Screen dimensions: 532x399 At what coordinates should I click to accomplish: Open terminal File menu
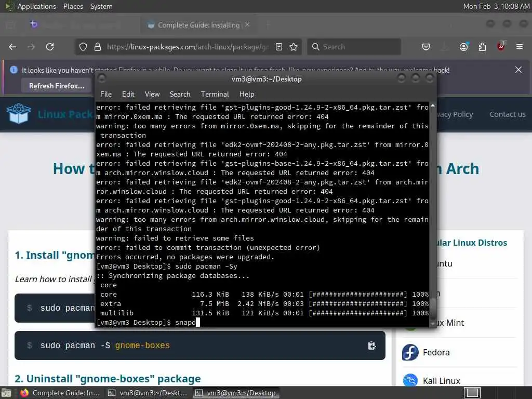(x=106, y=95)
